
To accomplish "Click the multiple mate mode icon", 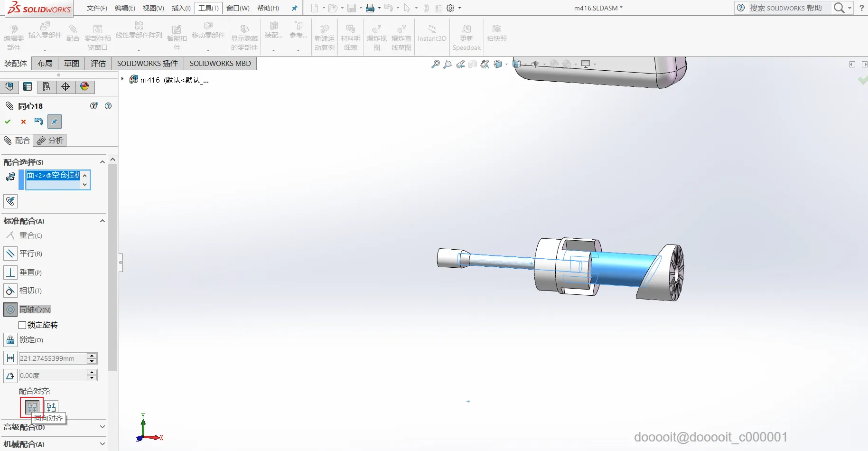I will 10,201.
